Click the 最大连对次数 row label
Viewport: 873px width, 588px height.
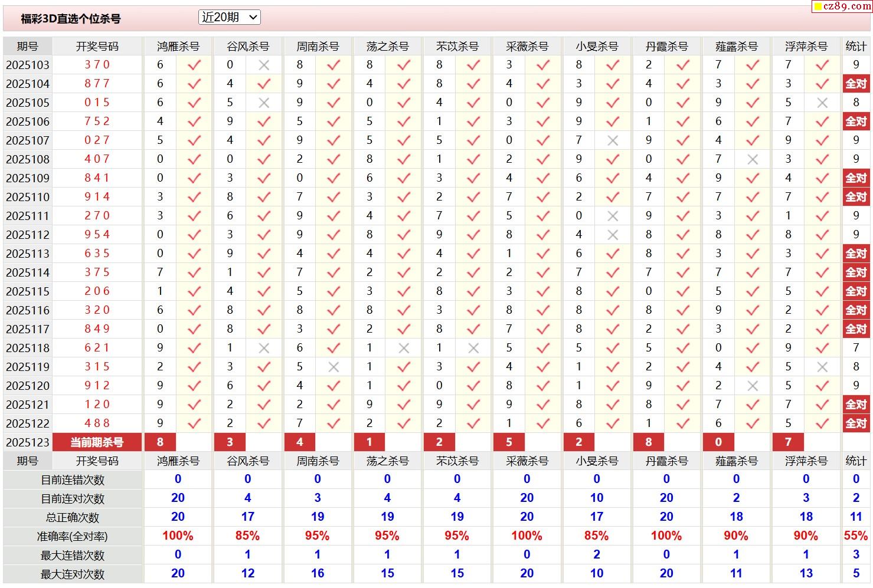click(73, 574)
